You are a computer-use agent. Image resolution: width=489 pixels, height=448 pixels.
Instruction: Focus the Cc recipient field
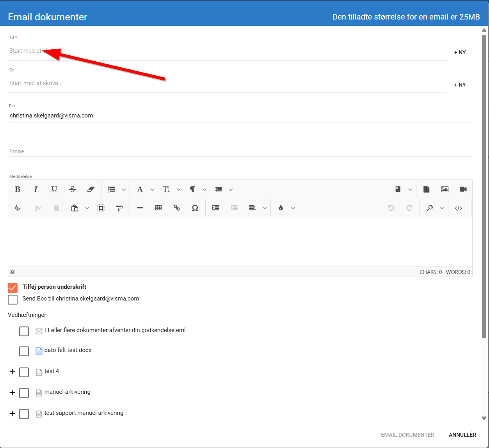(228, 83)
